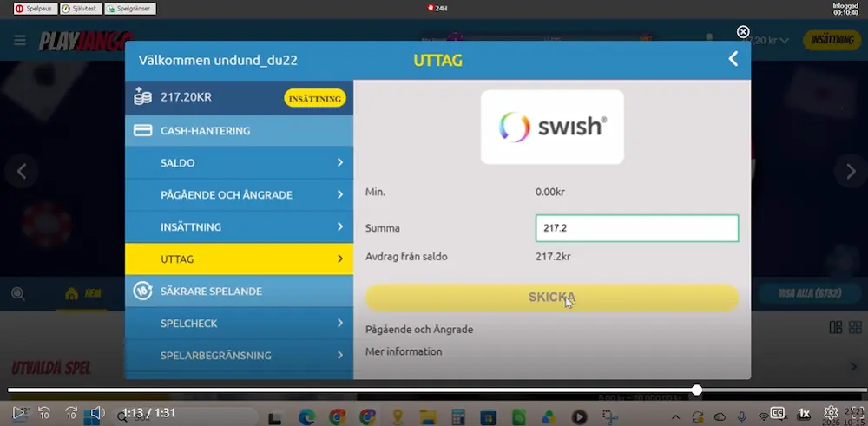Viewport: 868px width, 426px height.
Task: Open the Hem tab
Action: point(83,294)
